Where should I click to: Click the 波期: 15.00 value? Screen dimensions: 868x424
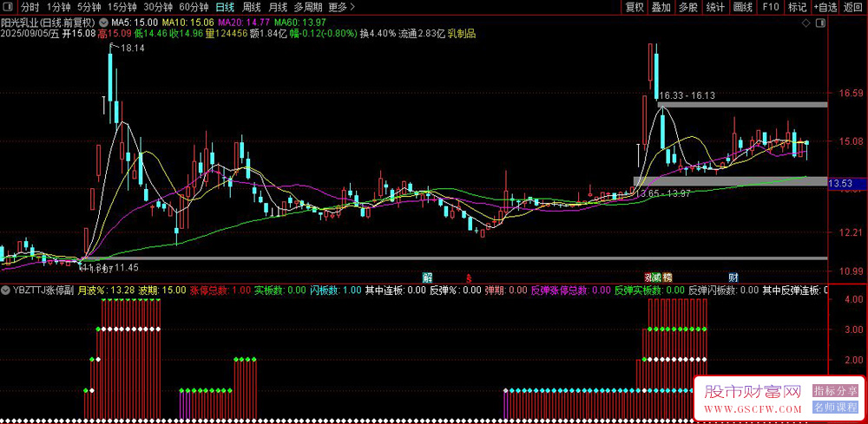tap(162, 290)
